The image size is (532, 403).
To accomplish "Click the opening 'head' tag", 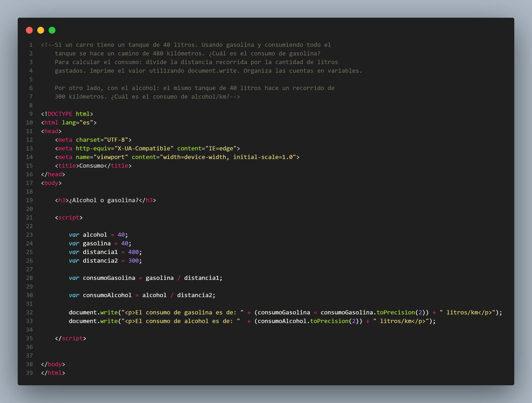I will coord(51,131).
